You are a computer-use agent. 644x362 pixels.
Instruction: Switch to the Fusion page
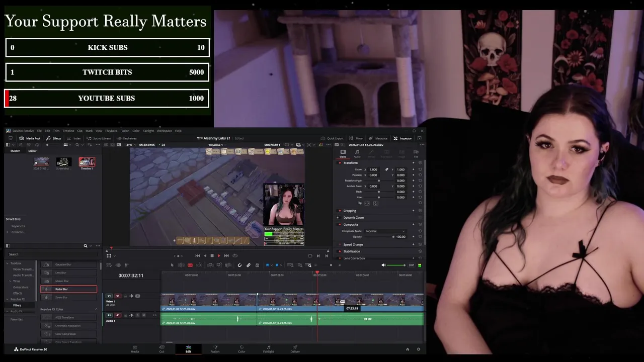pyautogui.click(x=215, y=349)
